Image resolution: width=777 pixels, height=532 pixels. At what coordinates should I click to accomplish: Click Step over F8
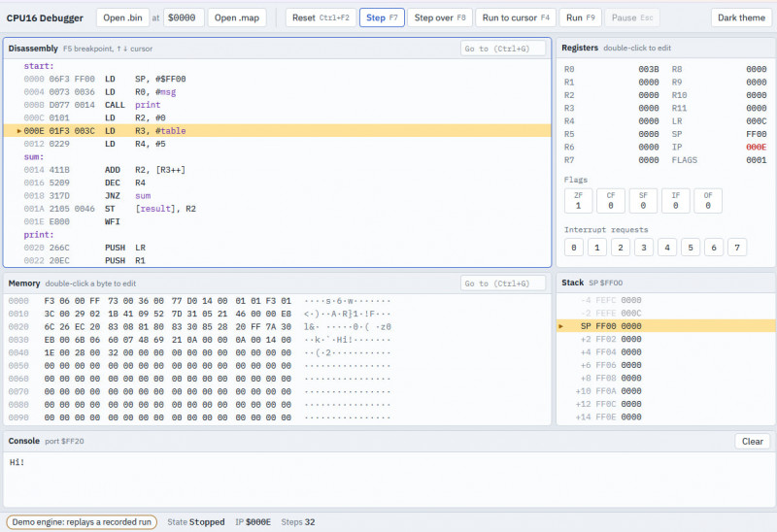440,17
